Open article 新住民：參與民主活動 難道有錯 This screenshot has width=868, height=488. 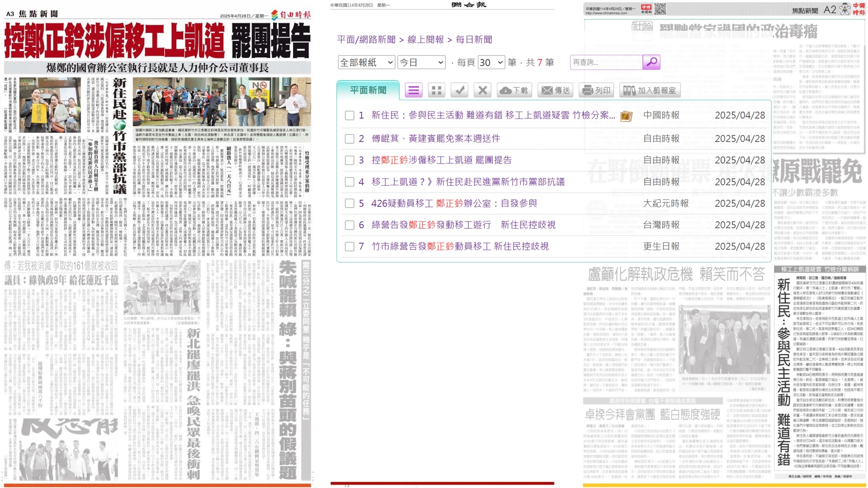[493, 116]
